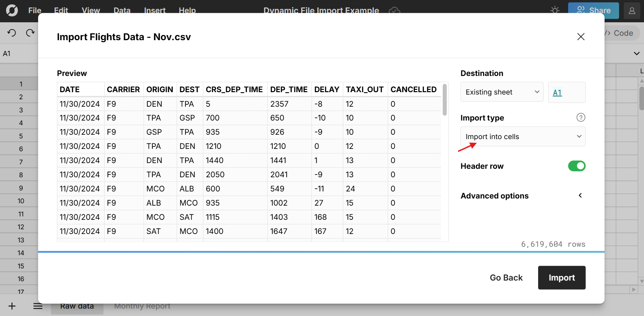The height and width of the screenshot is (316, 644).
Task: Open the Existing sheet destination dropdown
Action: coord(502,92)
